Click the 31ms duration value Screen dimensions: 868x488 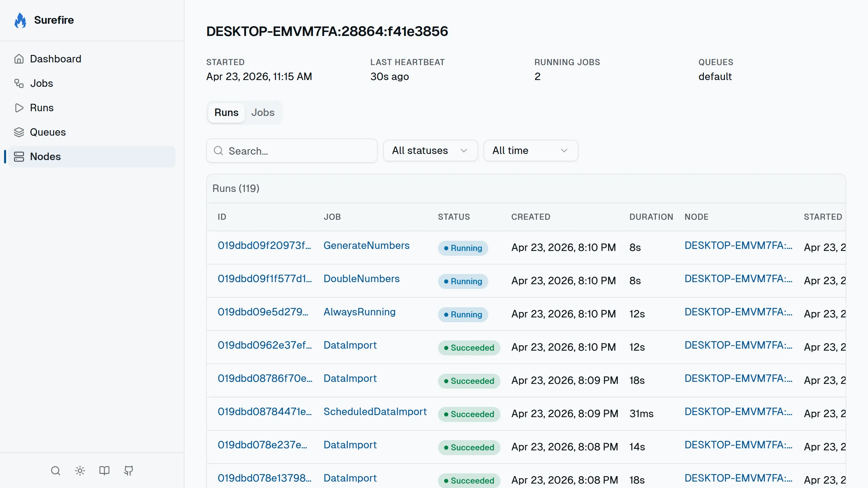[x=641, y=414]
